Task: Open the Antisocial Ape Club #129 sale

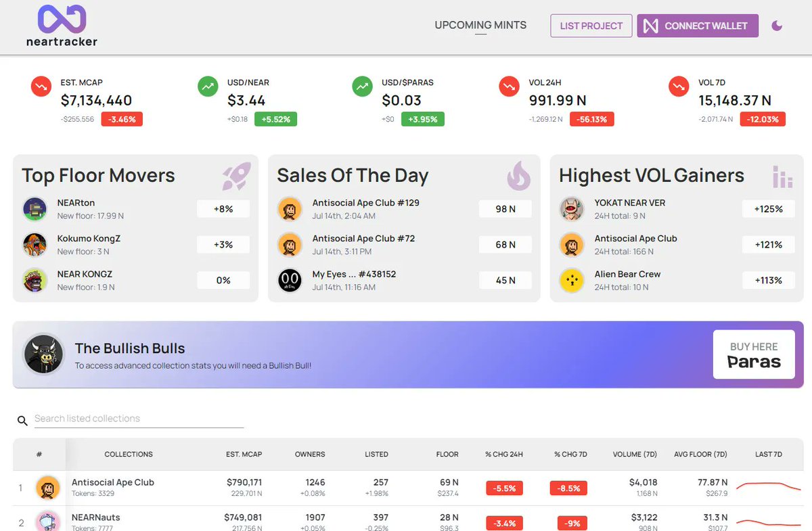Action: [x=366, y=203]
